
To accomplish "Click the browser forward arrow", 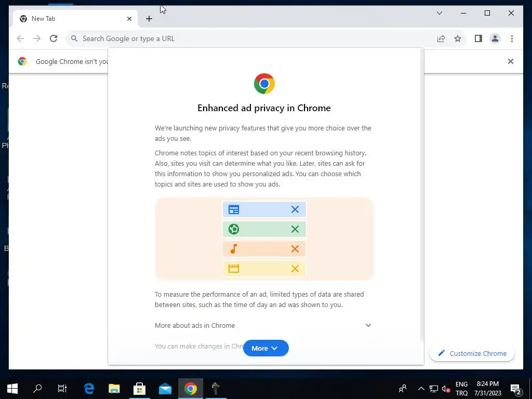I will tap(37, 38).
